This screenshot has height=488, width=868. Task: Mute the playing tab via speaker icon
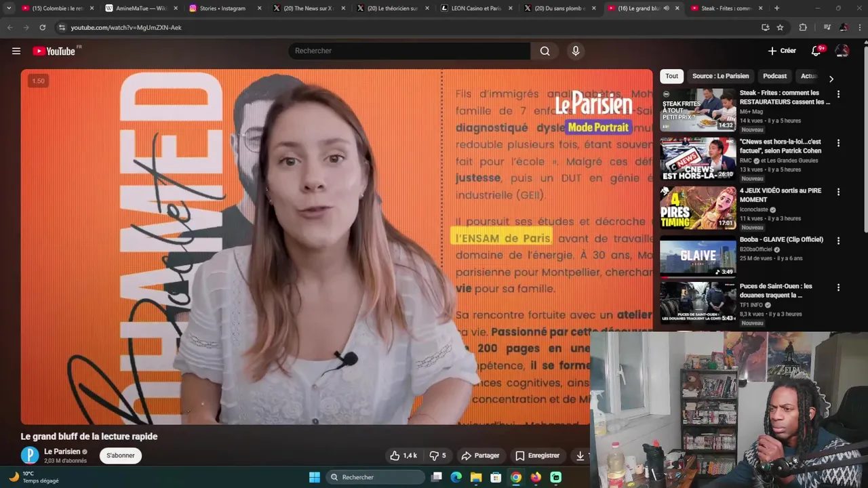tap(666, 8)
